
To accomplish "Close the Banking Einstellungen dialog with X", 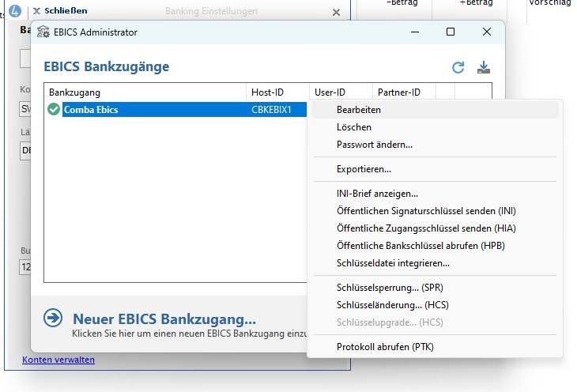I will click(x=336, y=13).
